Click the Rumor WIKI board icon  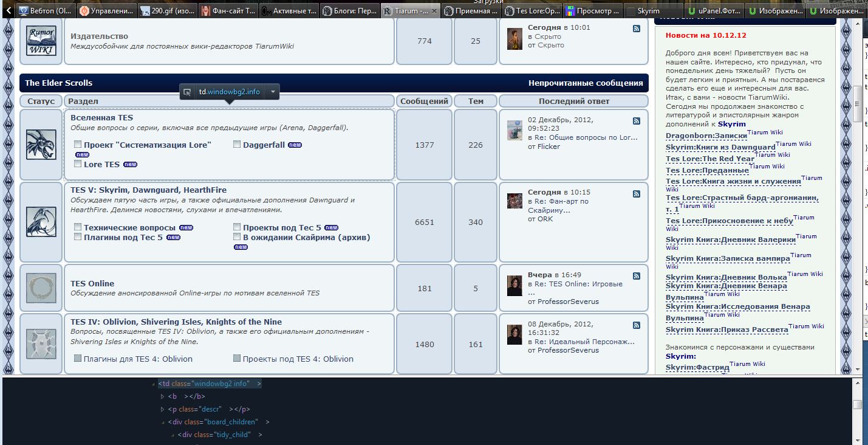tap(41, 41)
